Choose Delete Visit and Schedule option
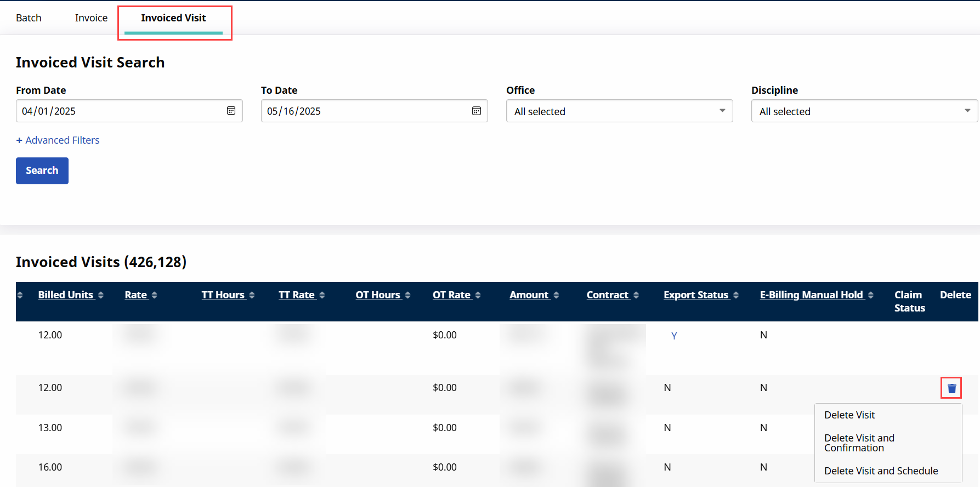The width and height of the screenshot is (980, 487). pos(881,471)
